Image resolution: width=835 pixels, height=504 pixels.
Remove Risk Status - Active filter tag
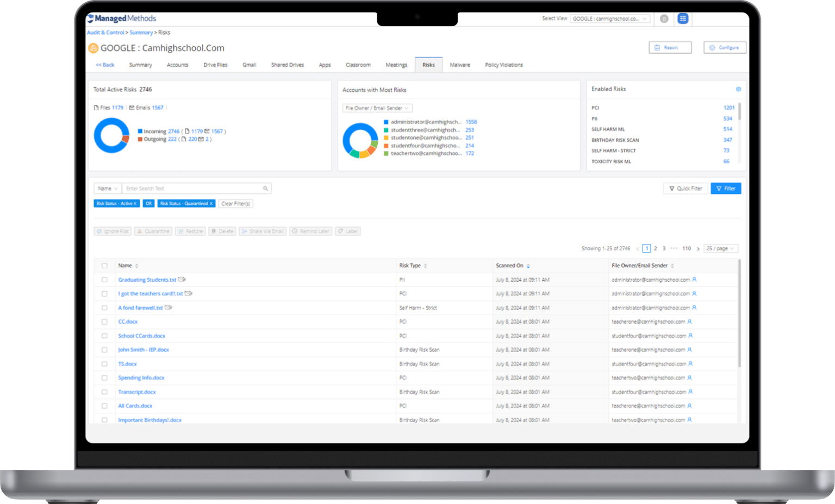135,204
